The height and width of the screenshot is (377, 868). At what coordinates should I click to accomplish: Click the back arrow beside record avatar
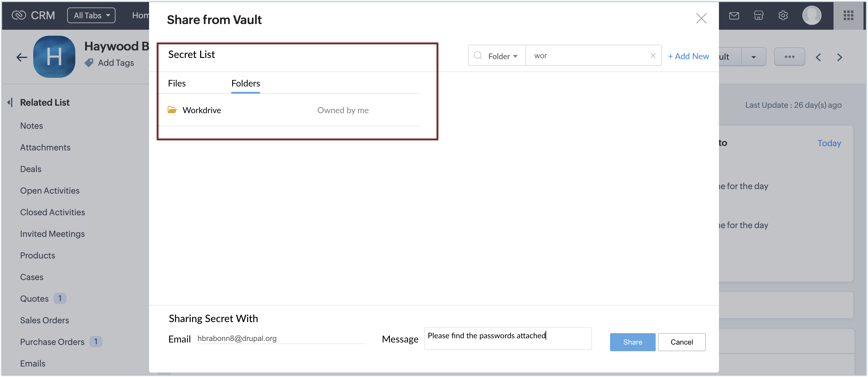[x=22, y=57]
